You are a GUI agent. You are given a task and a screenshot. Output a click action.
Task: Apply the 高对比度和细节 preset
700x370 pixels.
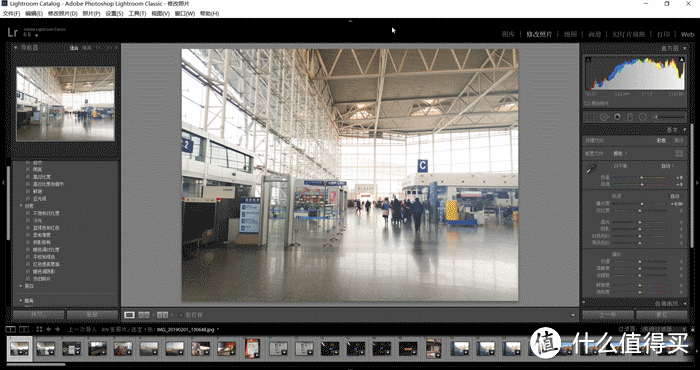tap(48, 184)
